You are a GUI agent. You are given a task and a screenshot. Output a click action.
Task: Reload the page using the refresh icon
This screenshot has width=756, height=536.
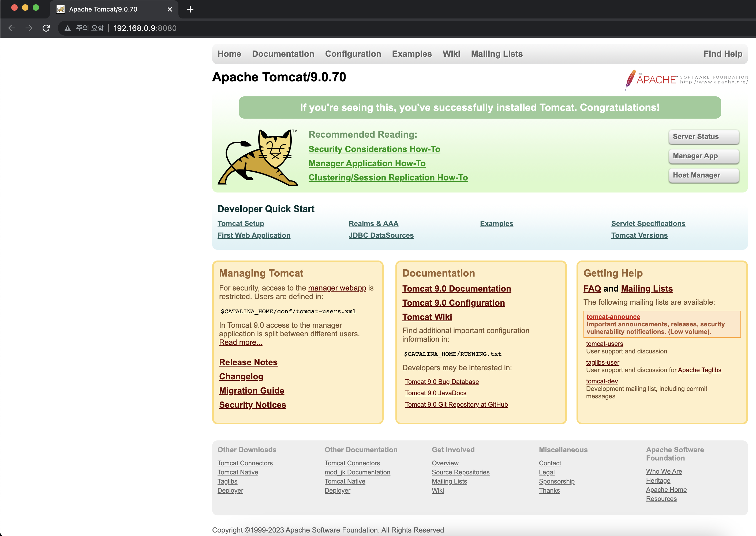coord(46,28)
